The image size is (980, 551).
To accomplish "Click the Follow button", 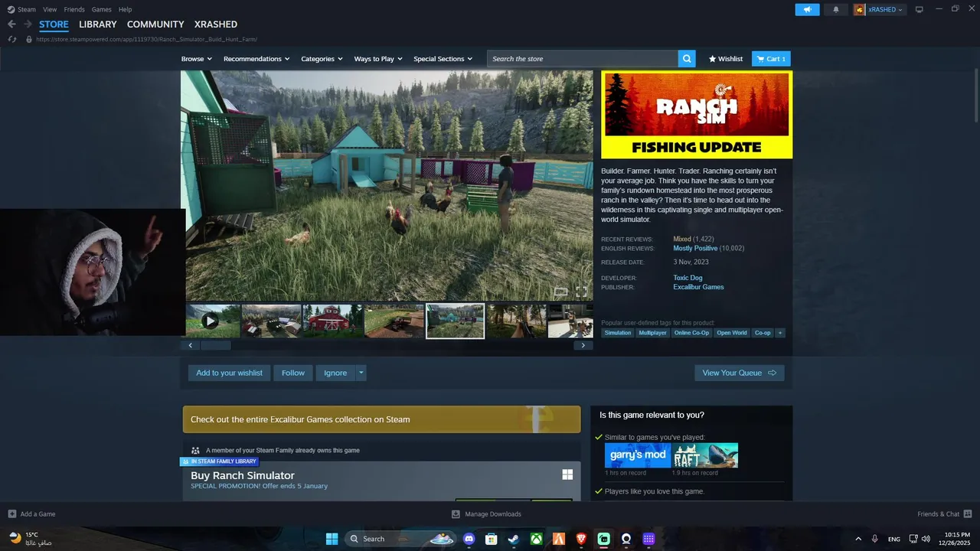I will pos(293,373).
